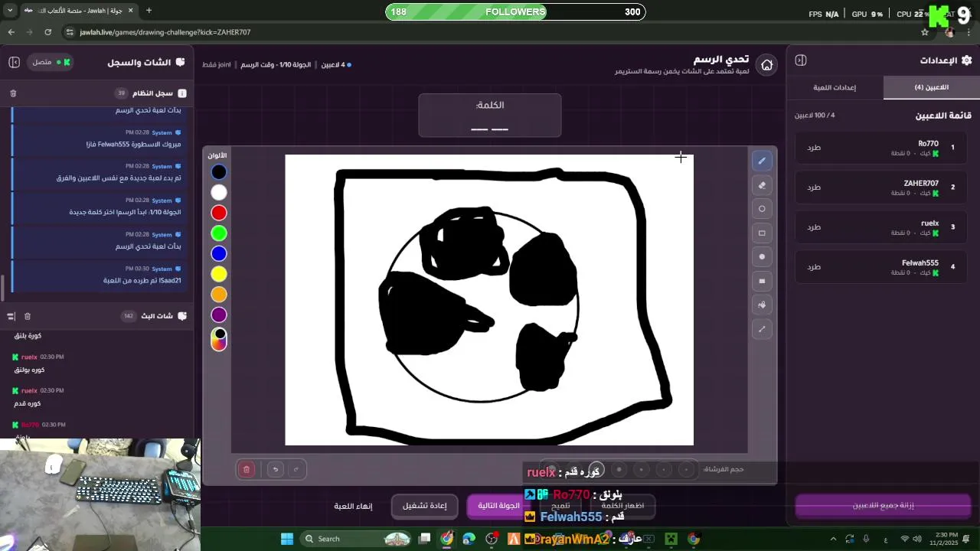
Task: Select the eraser tool
Action: [x=762, y=185]
